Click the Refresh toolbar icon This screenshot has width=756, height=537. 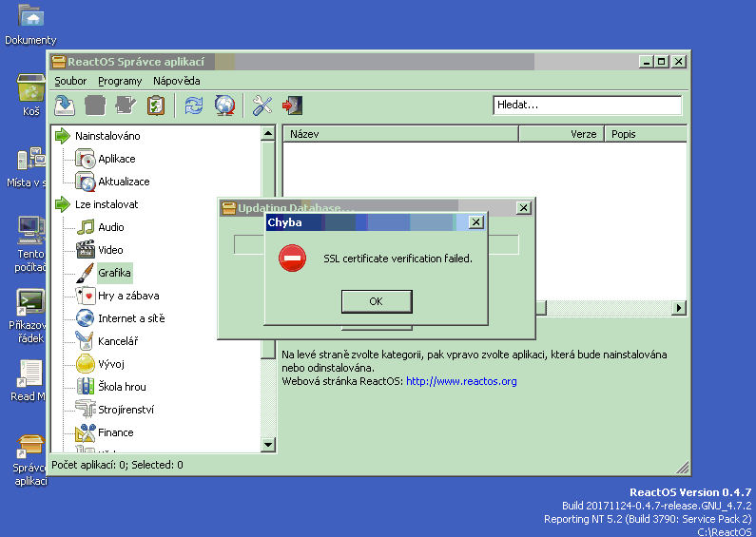194,105
